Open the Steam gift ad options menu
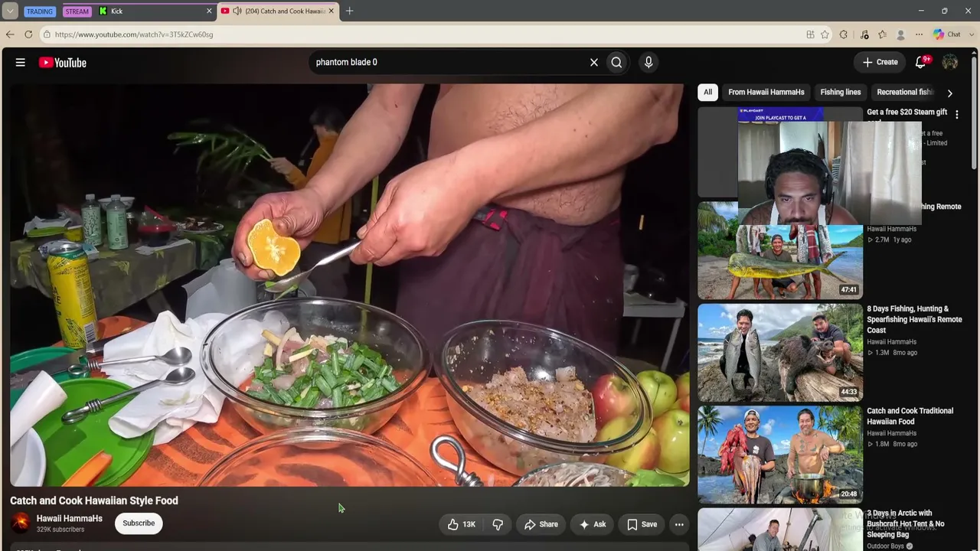Viewport: 980px width, 551px height. click(x=956, y=114)
